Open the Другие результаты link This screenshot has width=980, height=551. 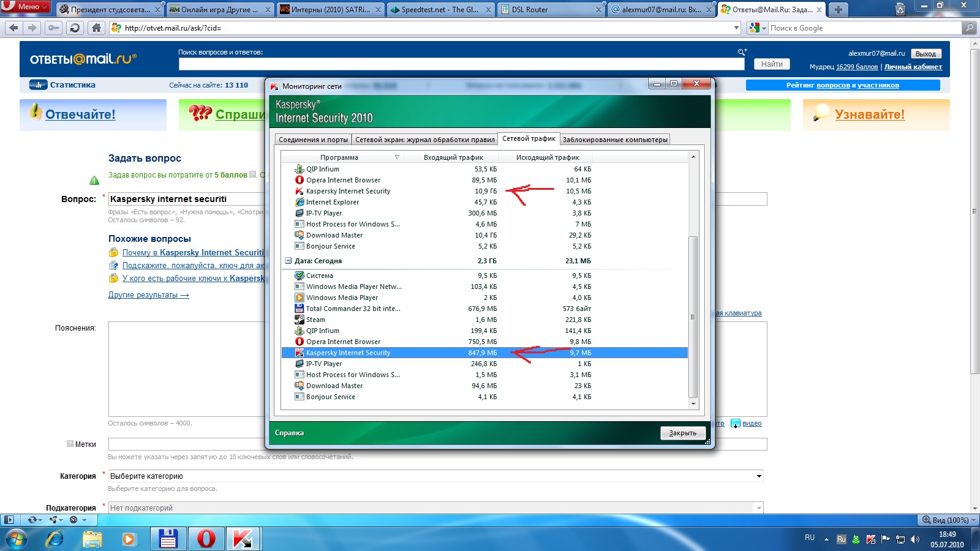(149, 294)
